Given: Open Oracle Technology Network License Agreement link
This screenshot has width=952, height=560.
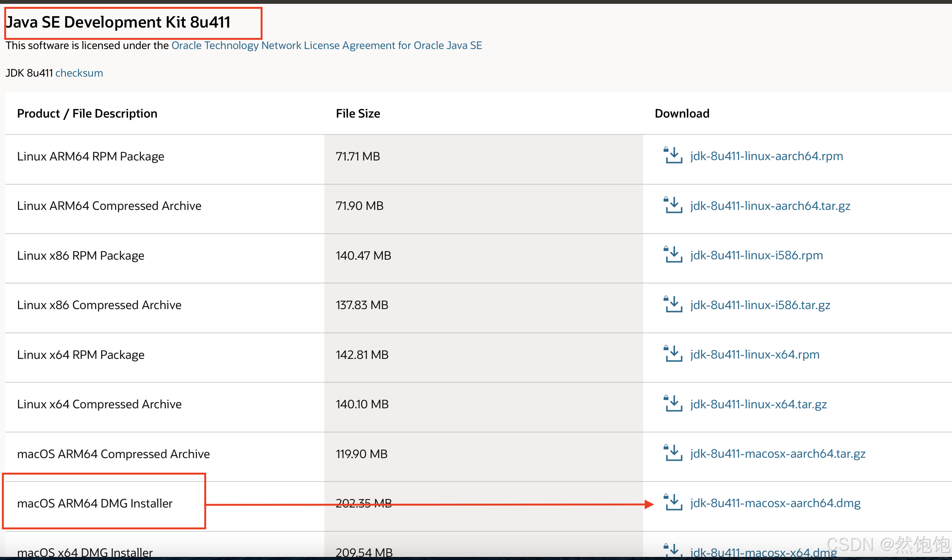Looking at the screenshot, I should 327,45.
